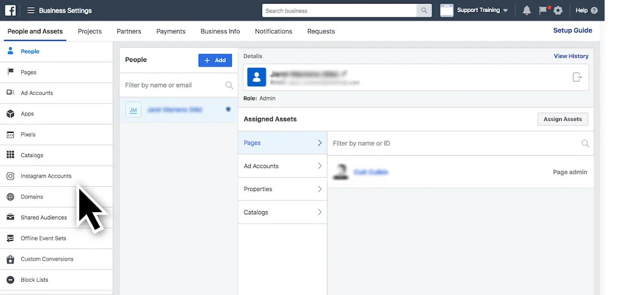The width and height of the screenshot is (644, 295).
Task: Click the Ad Accounts icon in sidebar
Action: [x=10, y=92]
